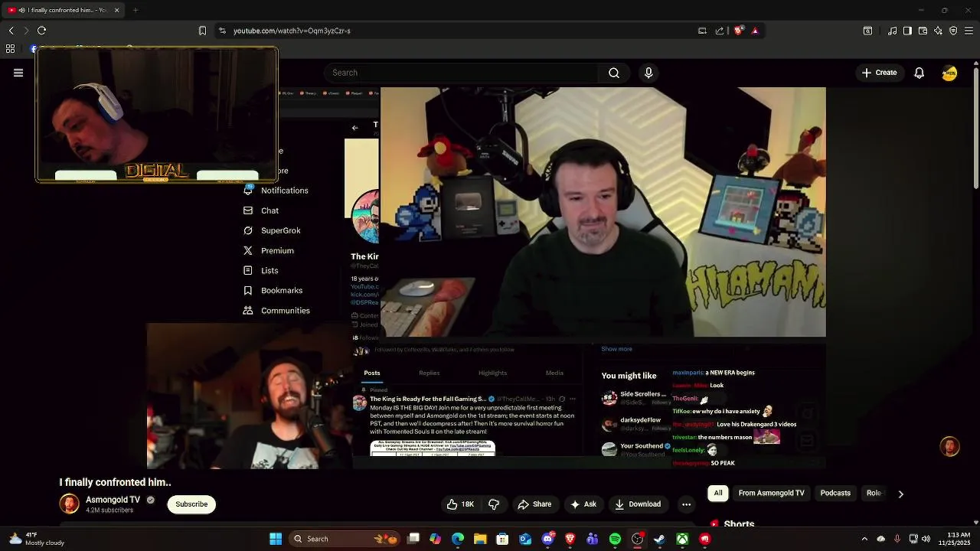The height and width of the screenshot is (551, 980).
Task: Open Windows Start menu
Action: pyautogui.click(x=276, y=539)
